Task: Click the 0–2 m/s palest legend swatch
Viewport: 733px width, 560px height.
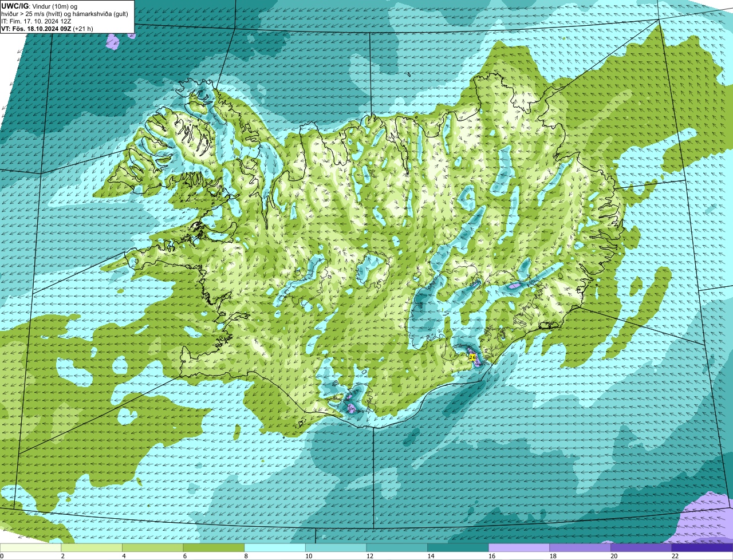Action: coord(30,547)
